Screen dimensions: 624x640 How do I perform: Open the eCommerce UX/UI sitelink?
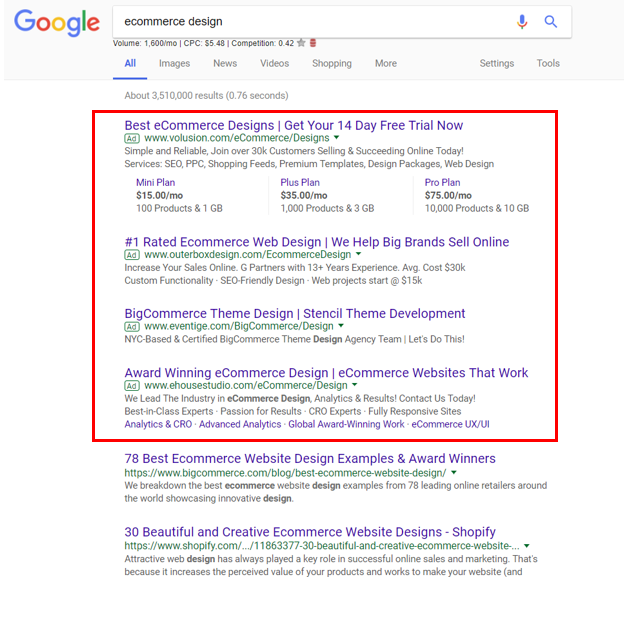point(450,424)
